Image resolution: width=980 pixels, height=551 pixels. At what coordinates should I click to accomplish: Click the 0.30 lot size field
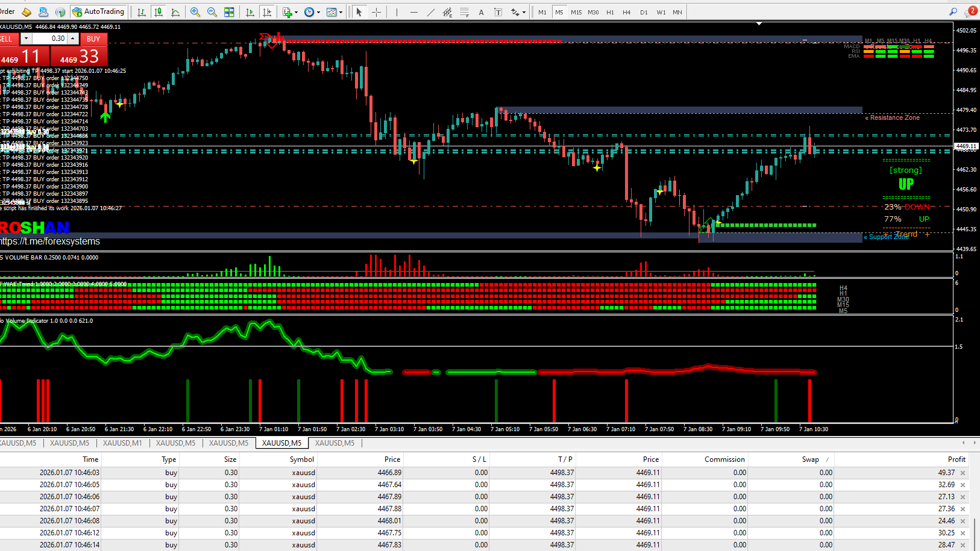click(50, 39)
